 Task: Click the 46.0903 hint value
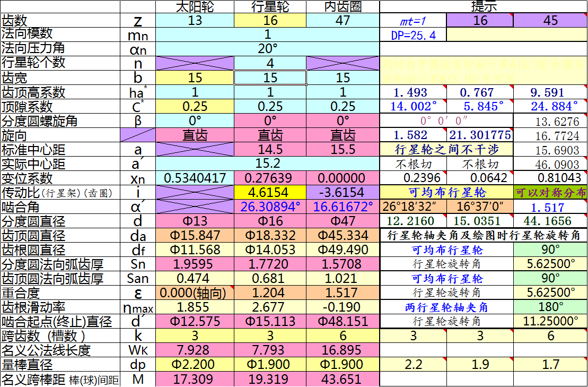tap(550, 164)
